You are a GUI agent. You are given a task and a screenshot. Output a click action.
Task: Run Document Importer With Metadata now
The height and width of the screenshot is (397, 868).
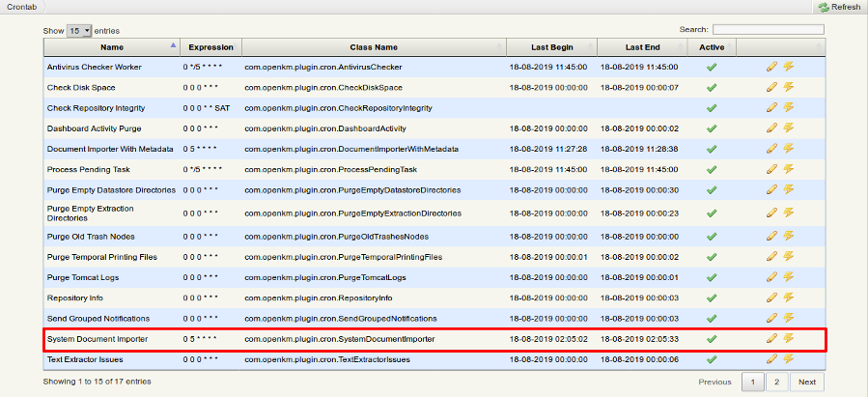pyautogui.click(x=788, y=148)
